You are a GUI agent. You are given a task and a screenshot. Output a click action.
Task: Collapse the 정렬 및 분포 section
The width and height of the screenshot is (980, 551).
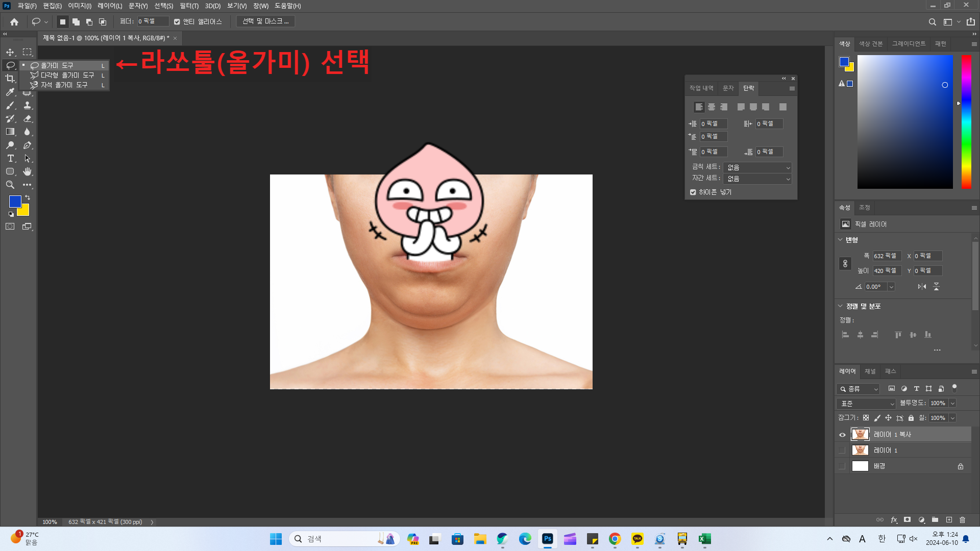(841, 306)
